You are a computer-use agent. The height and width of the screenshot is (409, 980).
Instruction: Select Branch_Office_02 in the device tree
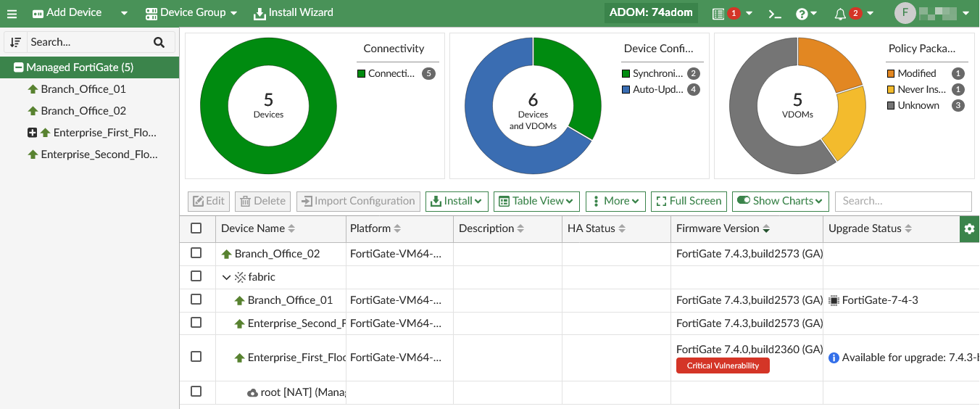click(83, 111)
